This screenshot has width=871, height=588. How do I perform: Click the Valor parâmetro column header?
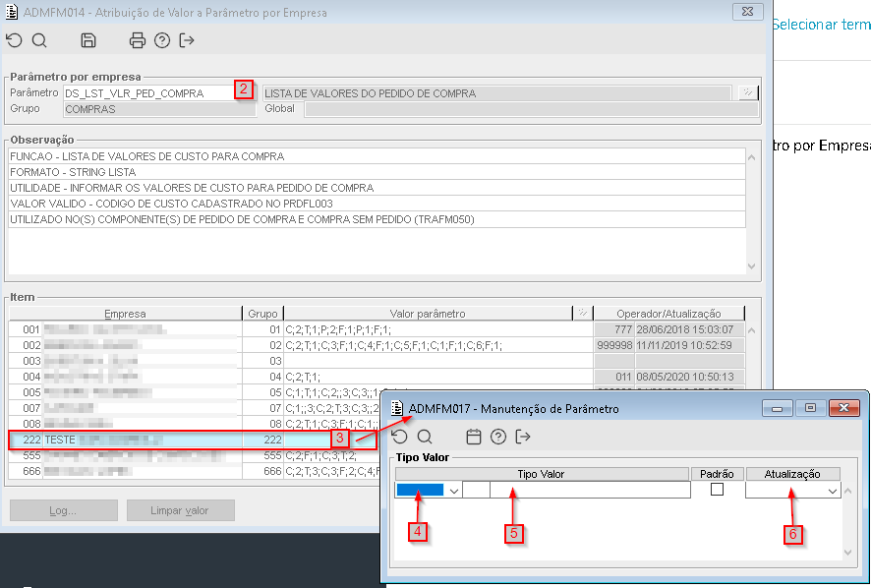click(x=428, y=314)
